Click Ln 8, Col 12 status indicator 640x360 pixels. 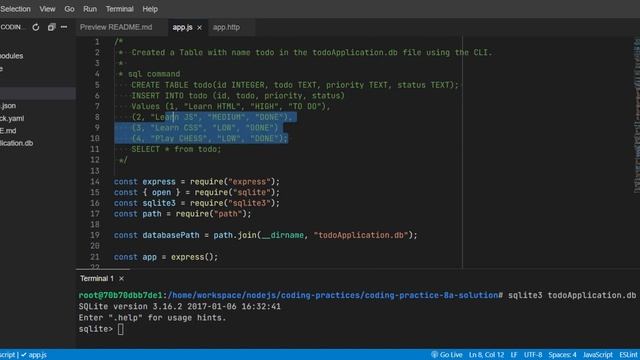486,355
